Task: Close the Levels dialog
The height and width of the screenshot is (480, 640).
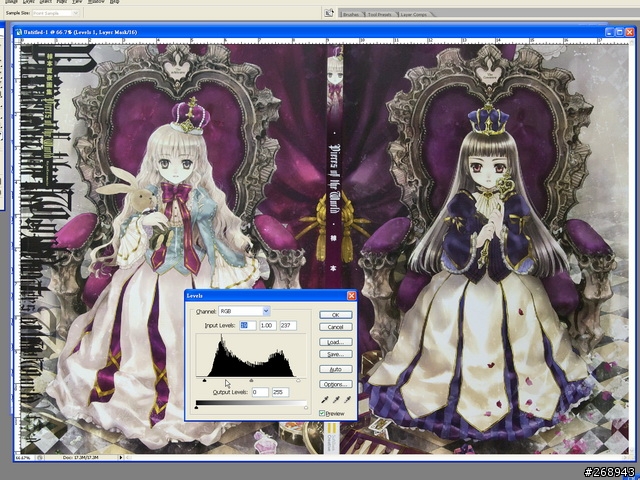Action: (x=351, y=296)
